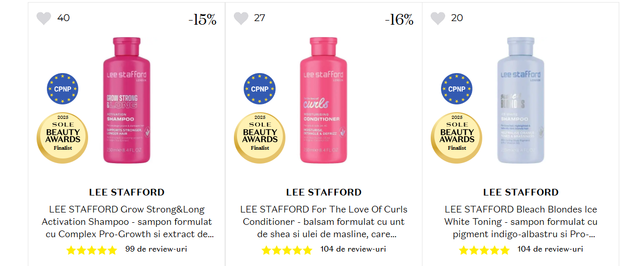Screen dimensions: 644x266
Task: Click CPNP badge on Grow Strong&Long shampoo
Action: click(x=62, y=88)
